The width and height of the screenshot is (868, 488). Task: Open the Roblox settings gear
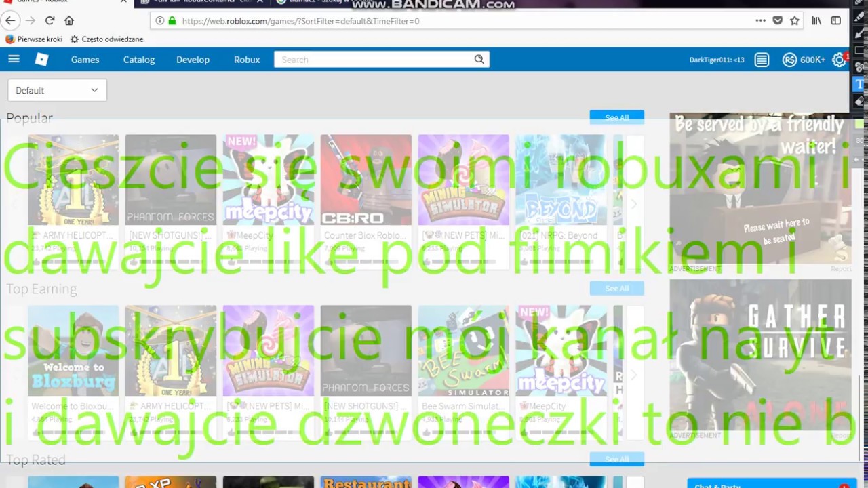(x=839, y=60)
